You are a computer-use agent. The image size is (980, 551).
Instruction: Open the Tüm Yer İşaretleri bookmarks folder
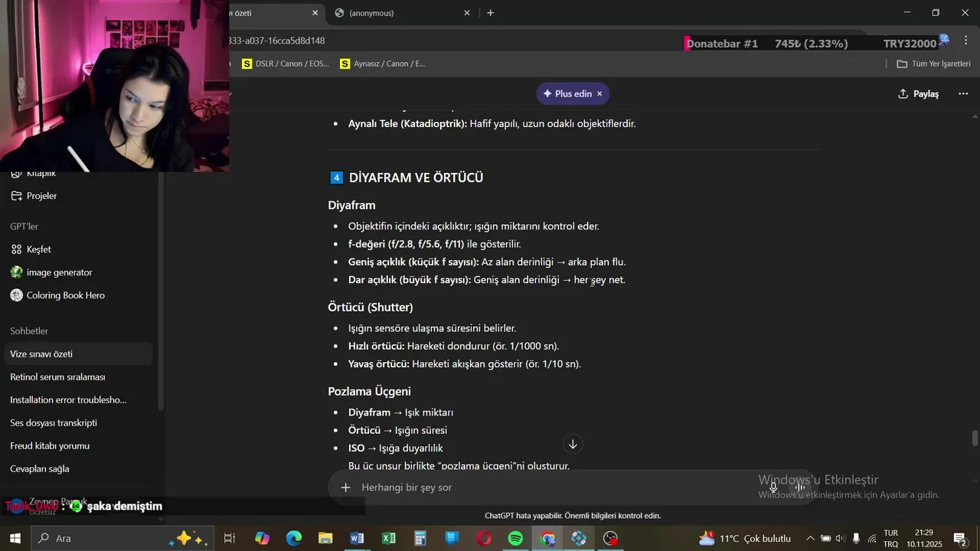point(933,64)
